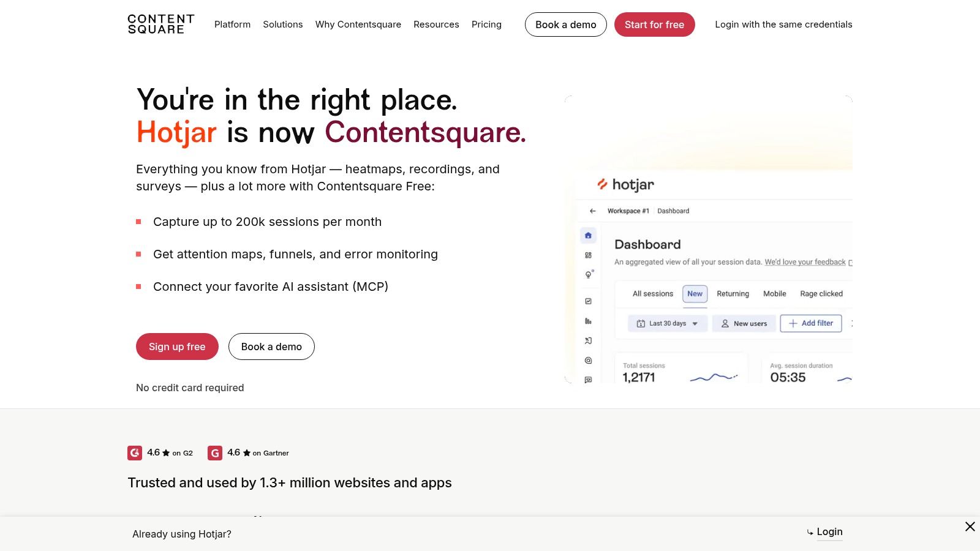Click the Dashboard breadcrumb
This screenshot has width=980, height=551.
pos(673,211)
